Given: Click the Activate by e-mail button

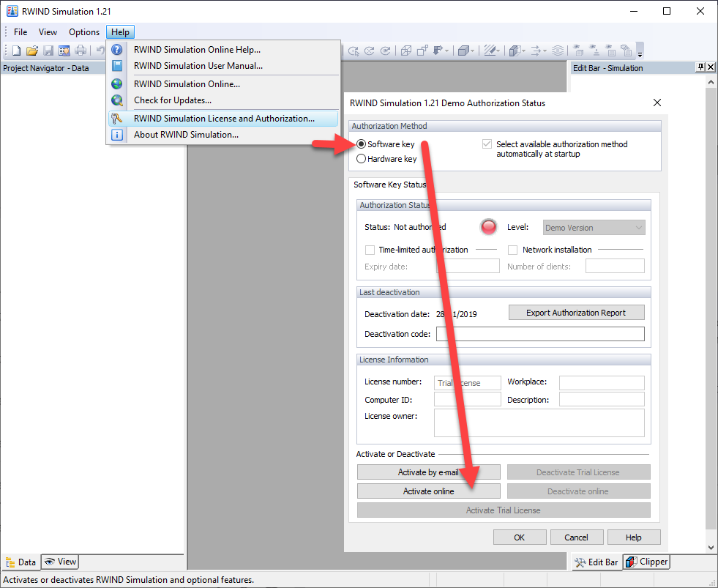Looking at the screenshot, I should pyautogui.click(x=429, y=472).
